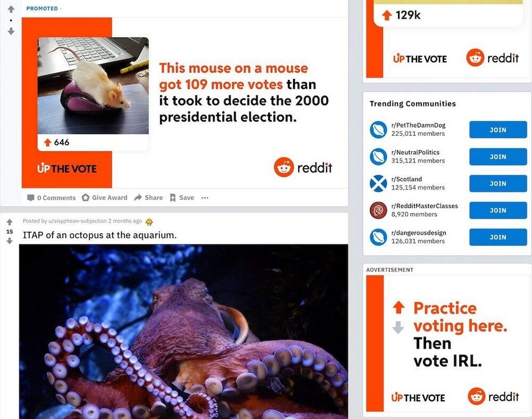Image resolution: width=532 pixels, height=419 pixels.
Task: Join the r/RedditMasterClasses community
Action: 498,210
